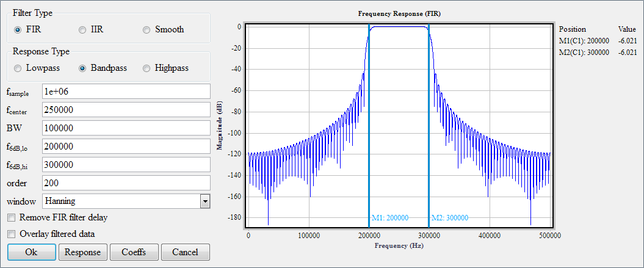The image size is (644, 268).
Task: Select the M2: 300000 marker line
Action: pos(429,125)
